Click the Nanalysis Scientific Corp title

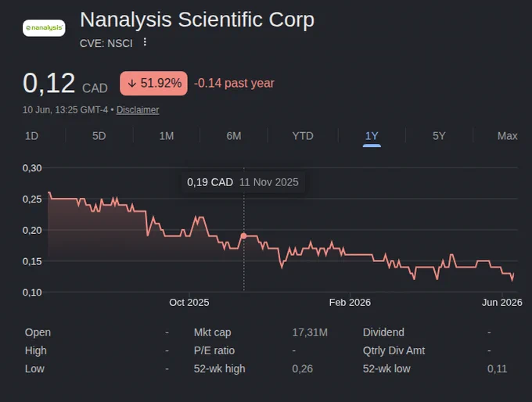pyautogui.click(x=197, y=20)
